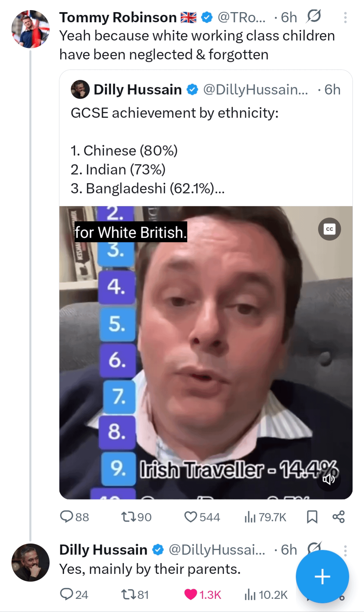View analytics showing 79.7K views
This screenshot has width=364, height=612.
(x=265, y=517)
